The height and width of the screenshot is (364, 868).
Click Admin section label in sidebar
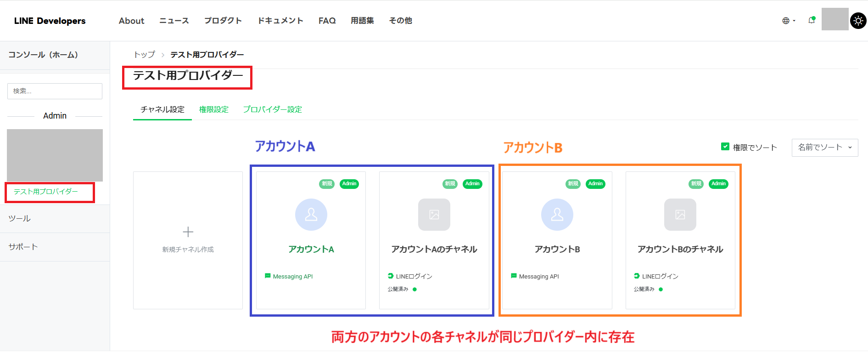pos(55,116)
